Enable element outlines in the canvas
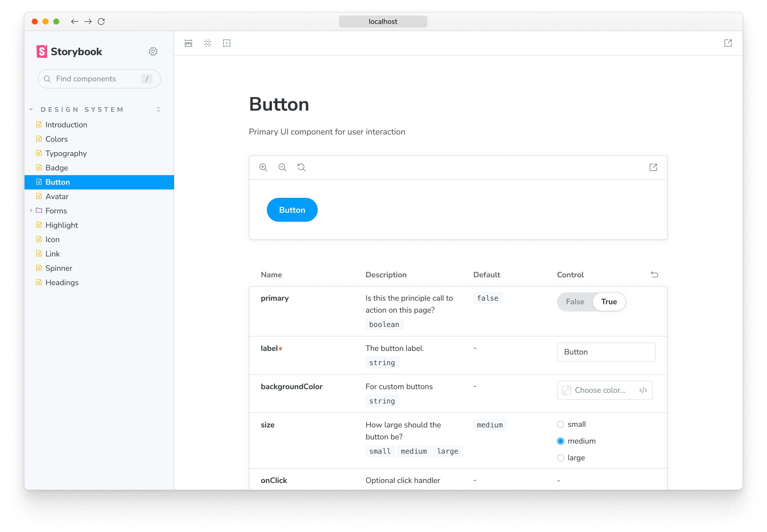 [226, 43]
